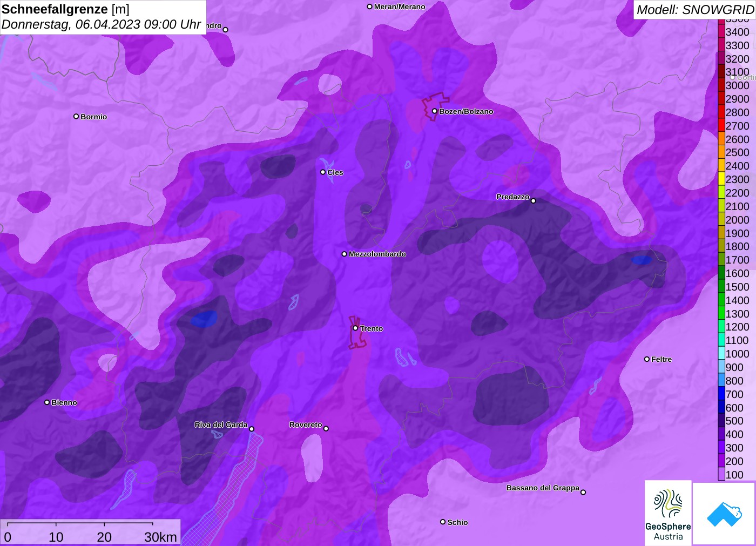This screenshot has width=756, height=546.
Task: Select the Cles location marker dot
Action: (323, 172)
